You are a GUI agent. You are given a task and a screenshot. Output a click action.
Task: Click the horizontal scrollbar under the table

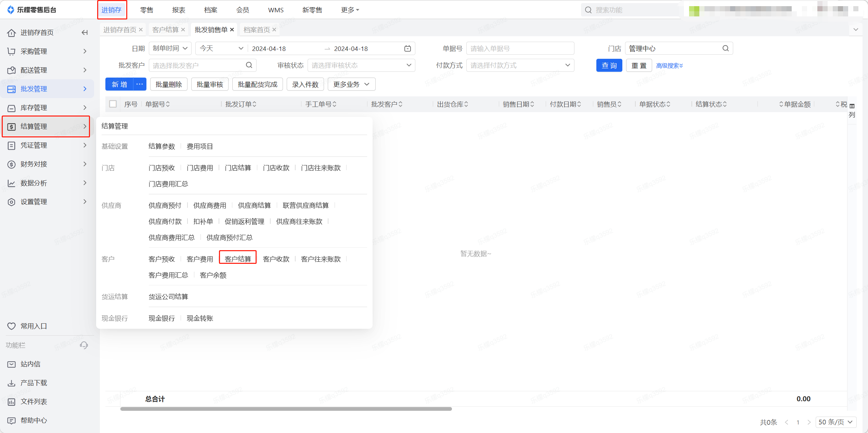pos(286,409)
